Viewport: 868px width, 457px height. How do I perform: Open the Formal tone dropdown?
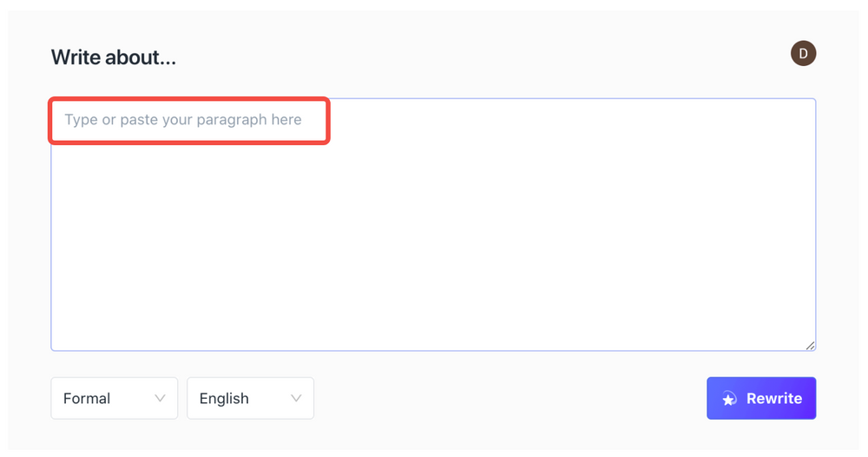(114, 398)
